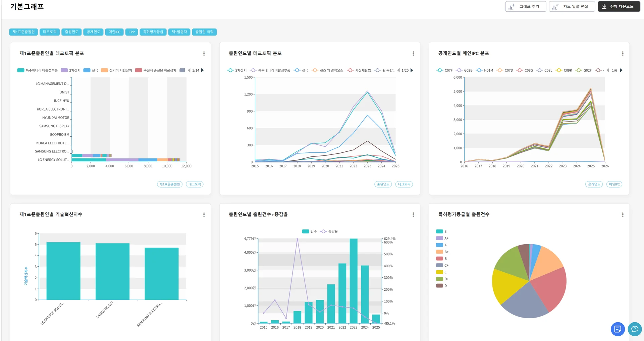The width and height of the screenshot is (644, 341).
Task: Open options for 특허평가등급별 출원건수 pie chart
Action: 623,215
